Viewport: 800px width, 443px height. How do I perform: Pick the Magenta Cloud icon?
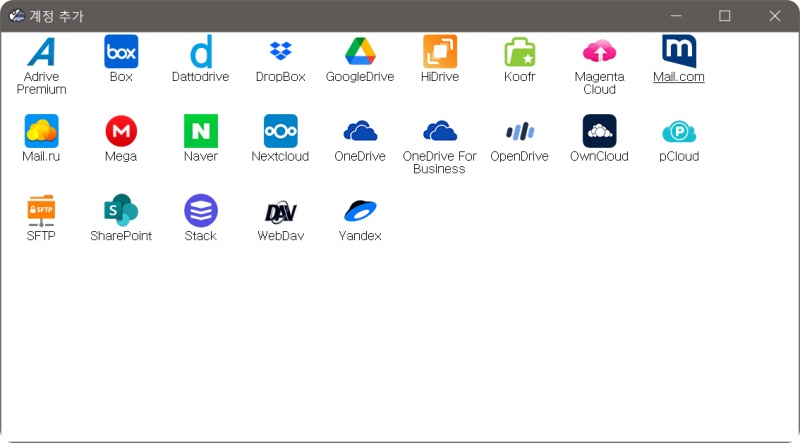click(x=599, y=52)
